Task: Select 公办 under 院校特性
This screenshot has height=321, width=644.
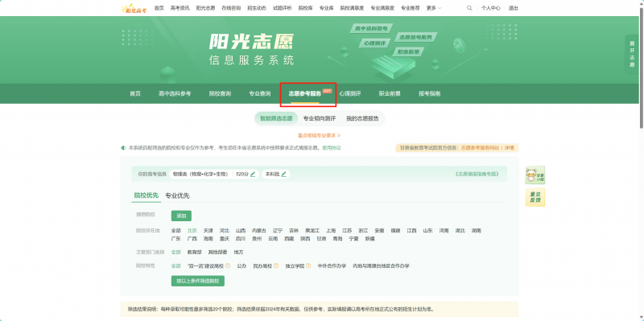Action: 242,266
